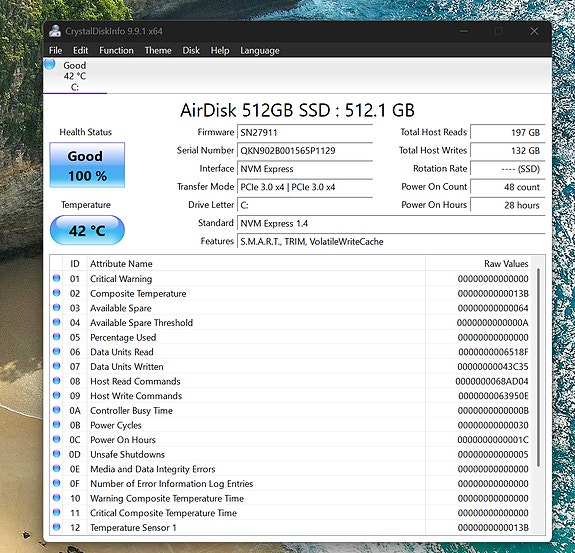Open the Theme menu
Screen dimensions: 575x553
[158, 50]
